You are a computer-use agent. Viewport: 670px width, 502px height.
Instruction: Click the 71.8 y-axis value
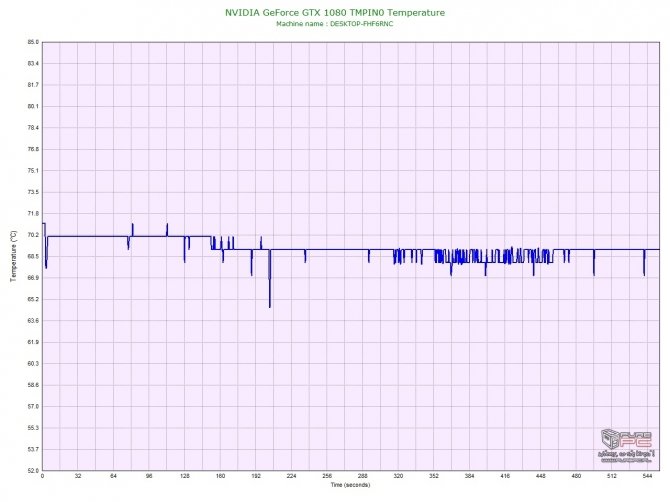pos(33,214)
